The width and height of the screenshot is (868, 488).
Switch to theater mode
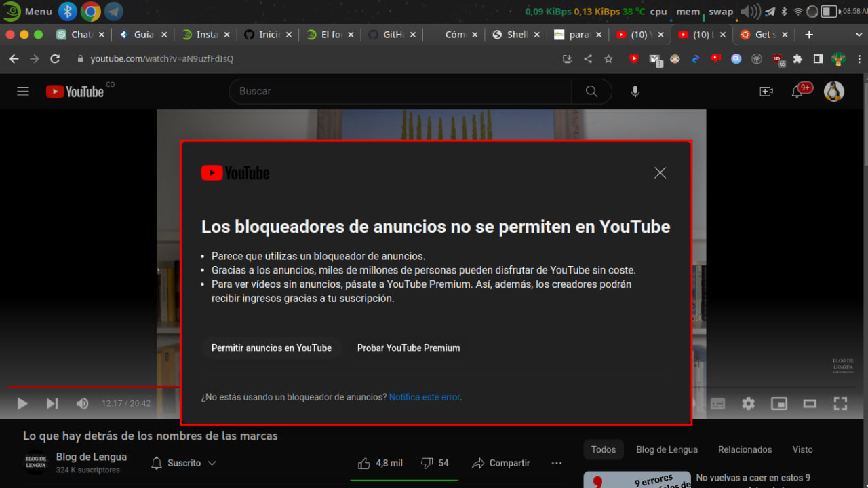810,404
